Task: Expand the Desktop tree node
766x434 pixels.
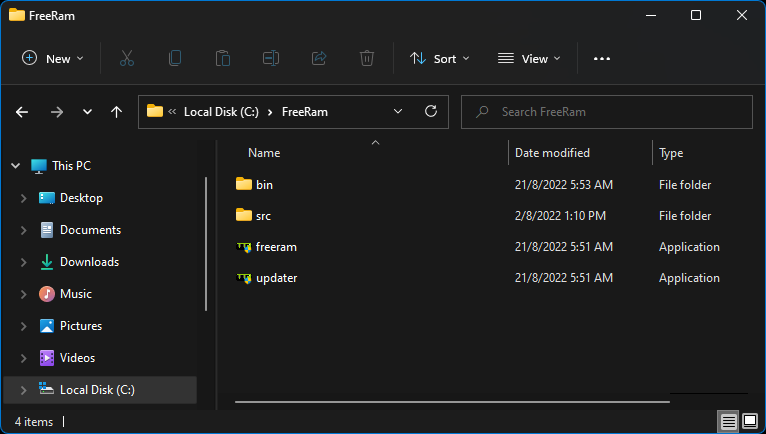Action: click(23, 198)
